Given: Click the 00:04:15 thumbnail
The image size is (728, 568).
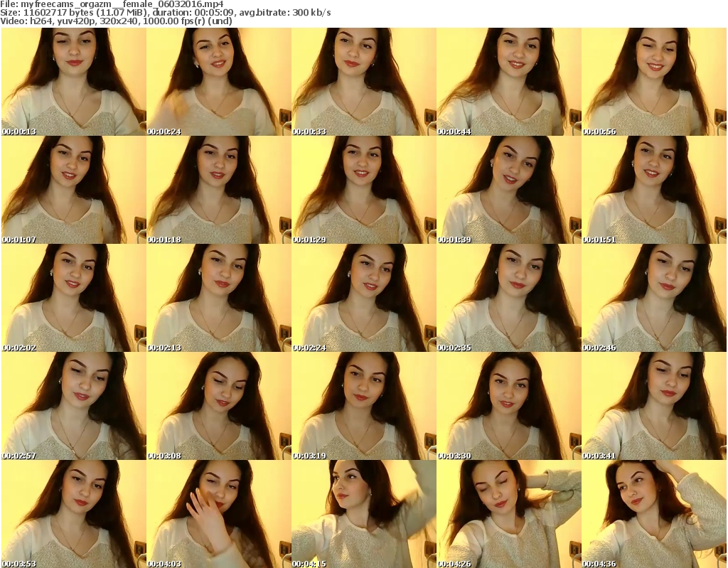Looking at the screenshot, I should (364, 514).
